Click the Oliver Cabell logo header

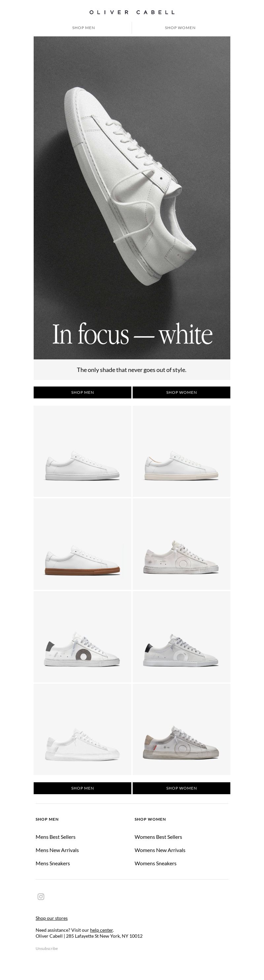[132, 12]
